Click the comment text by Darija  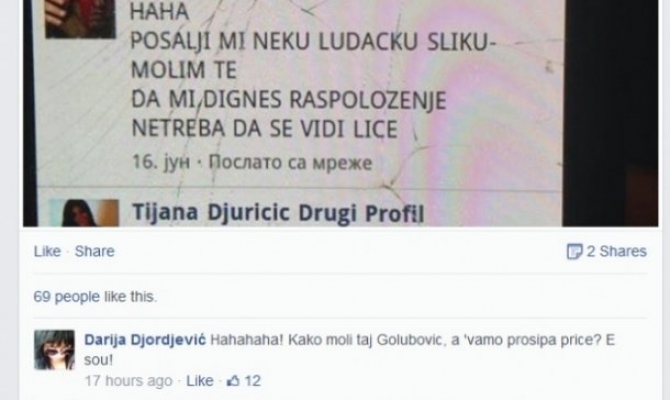tap(350, 350)
